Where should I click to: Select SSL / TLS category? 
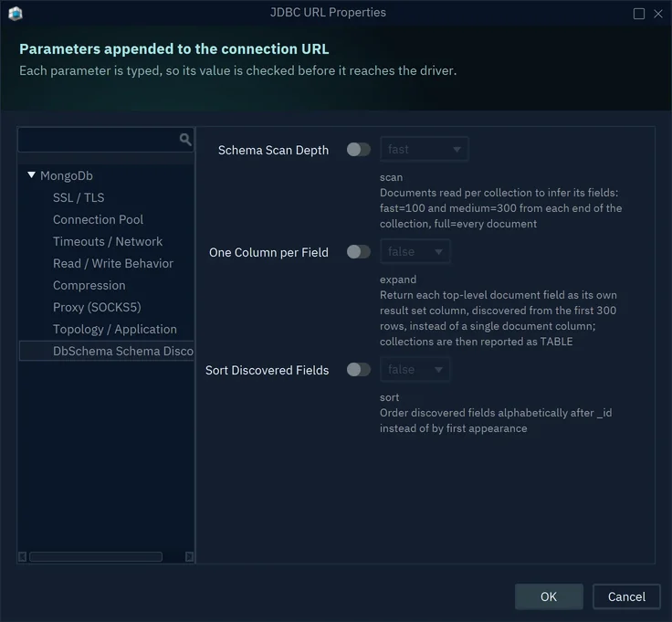[x=79, y=197]
